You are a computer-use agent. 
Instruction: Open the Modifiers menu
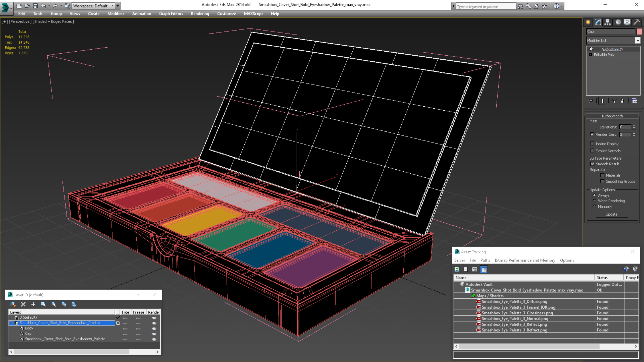pyautogui.click(x=116, y=14)
